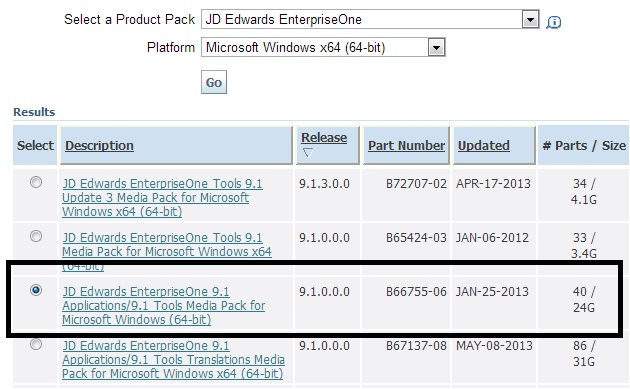Viewport: 630px width, 389px height.
Task: Sort by Updated column header
Action: [x=484, y=145]
